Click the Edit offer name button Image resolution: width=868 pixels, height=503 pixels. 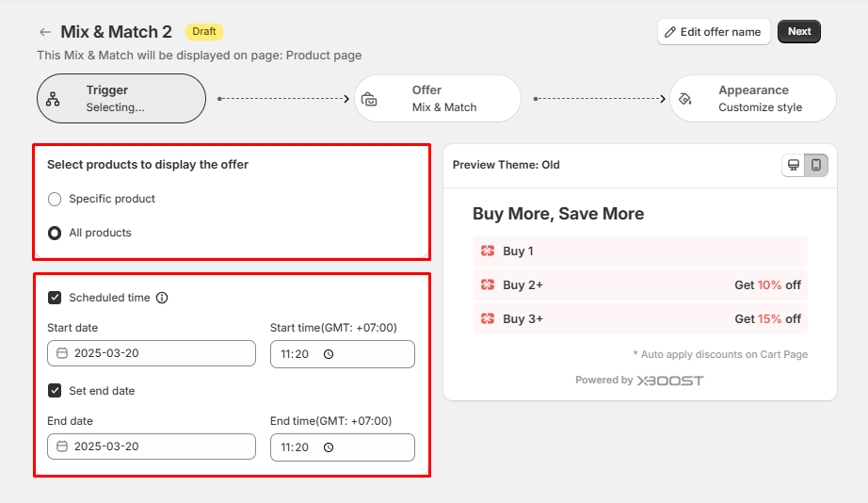pos(713,32)
